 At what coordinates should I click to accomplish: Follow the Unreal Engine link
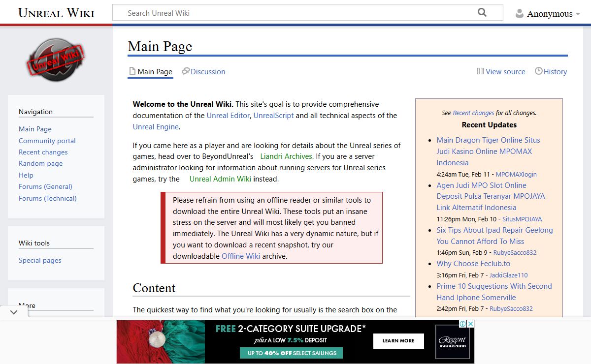tap(156, 127)
